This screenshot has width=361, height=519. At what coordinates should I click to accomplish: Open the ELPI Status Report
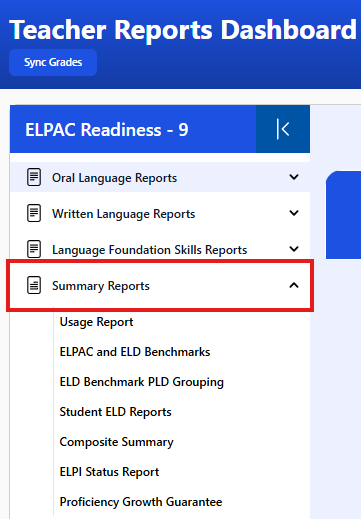(109, 472)
